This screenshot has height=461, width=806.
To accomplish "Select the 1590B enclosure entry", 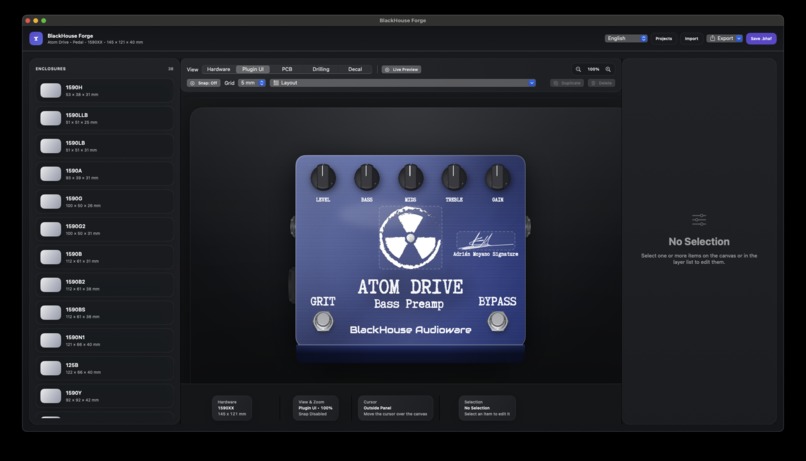I will tap(104, 257).
